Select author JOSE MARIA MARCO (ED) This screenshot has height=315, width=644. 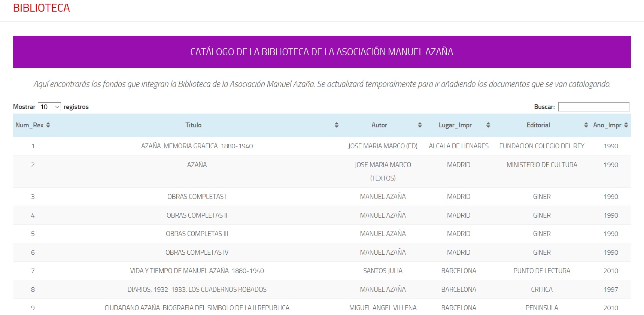coord(383,146)
